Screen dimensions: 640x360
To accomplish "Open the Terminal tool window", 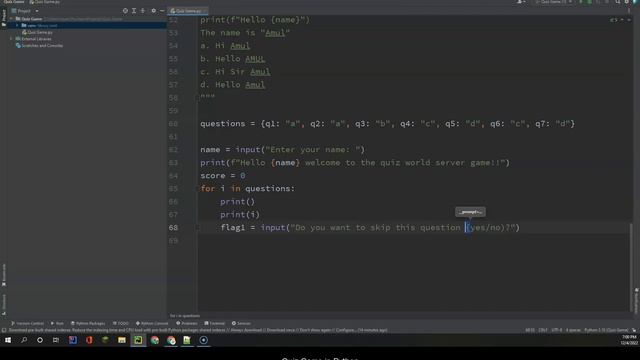I will (215, 323).
